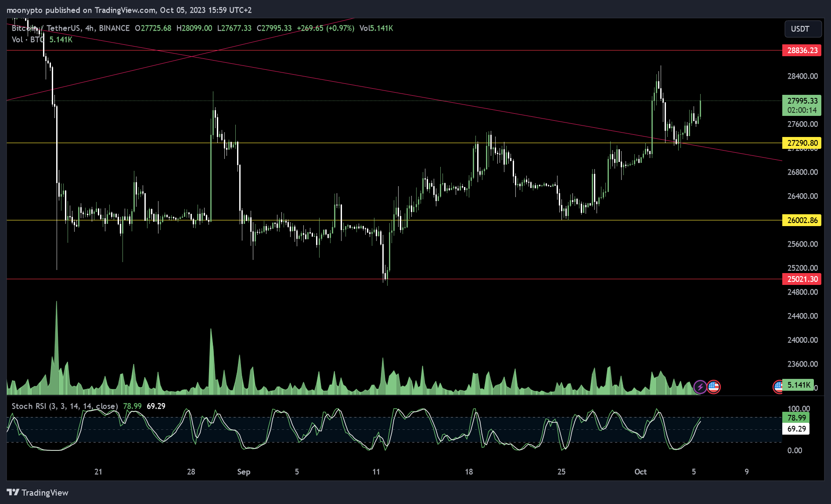831x504 pixels.
Task: Click the 0.00 tick on Stoch RSI scale
Action: (x=795, y=450)
